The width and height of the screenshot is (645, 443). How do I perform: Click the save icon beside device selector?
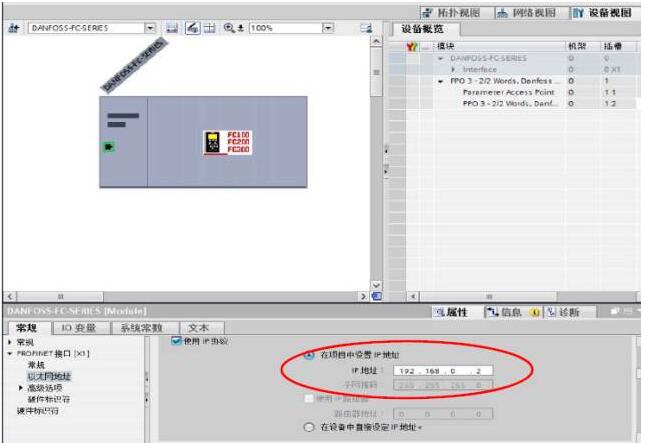[x=172, y=31]
